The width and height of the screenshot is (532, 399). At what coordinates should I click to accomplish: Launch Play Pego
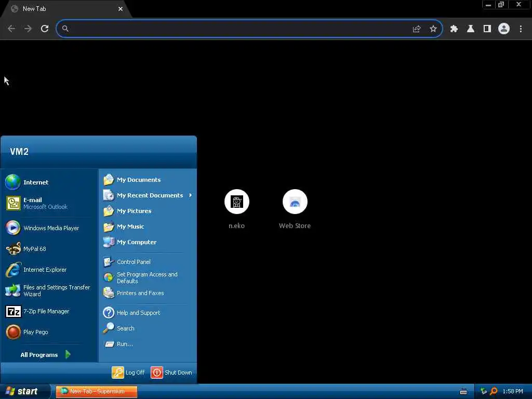pyautogui.click(x=49, y=332)
